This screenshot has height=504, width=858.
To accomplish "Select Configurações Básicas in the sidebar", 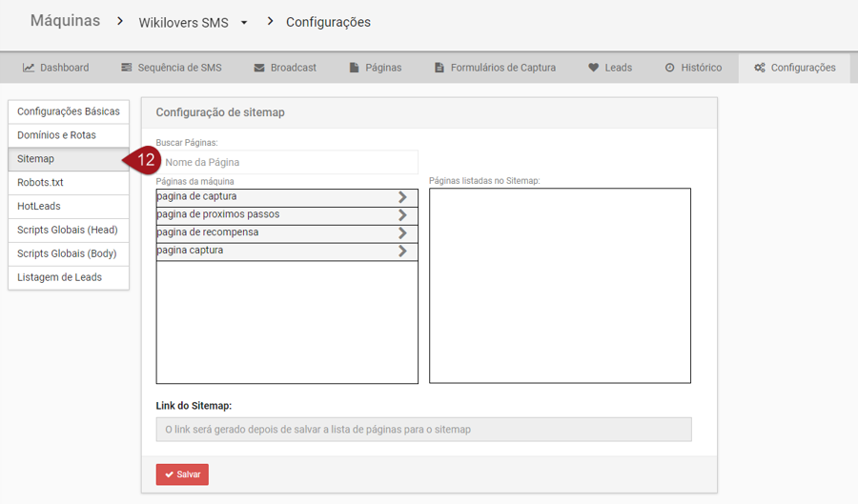I will click(x=69, y=111).
